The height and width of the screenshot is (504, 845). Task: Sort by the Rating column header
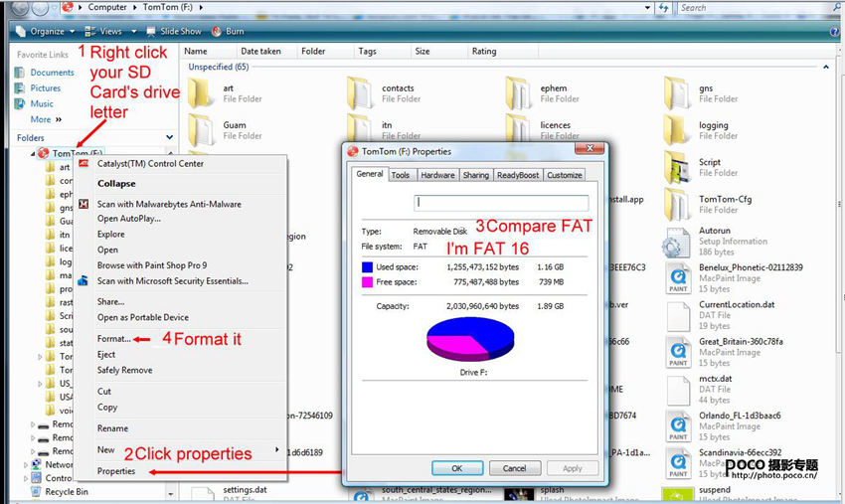502,52
